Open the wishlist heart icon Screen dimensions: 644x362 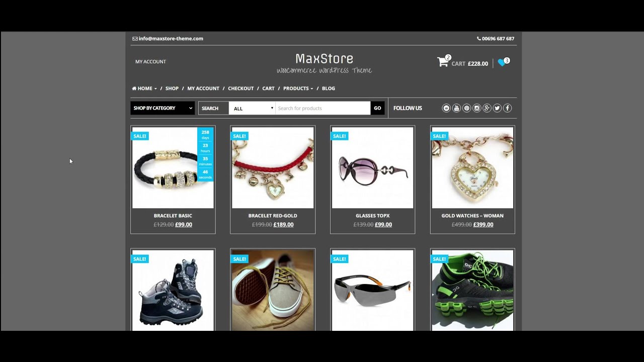tap(502, 62)
